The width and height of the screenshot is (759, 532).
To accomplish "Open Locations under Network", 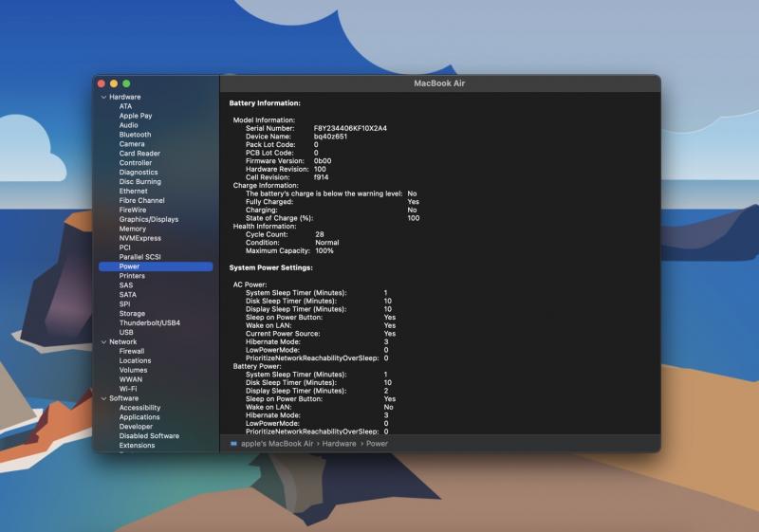I will pyautogui.click(x=135, y=360).
